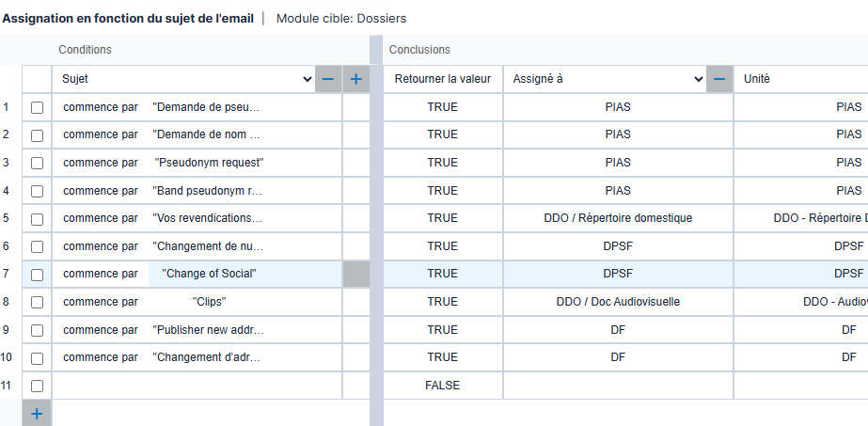Select DDO / Répertoire domestique assignment cell
Screen dimensions: 868x426
618,218
